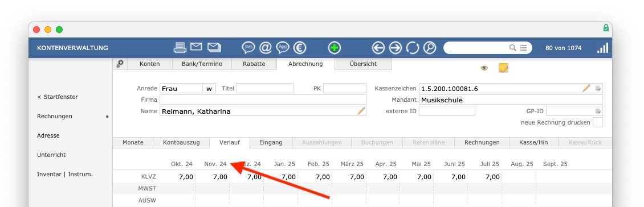Click the printer icon in toolbar
The width and height of the screenshot is (644, 207).
click(x=180, y=48)
